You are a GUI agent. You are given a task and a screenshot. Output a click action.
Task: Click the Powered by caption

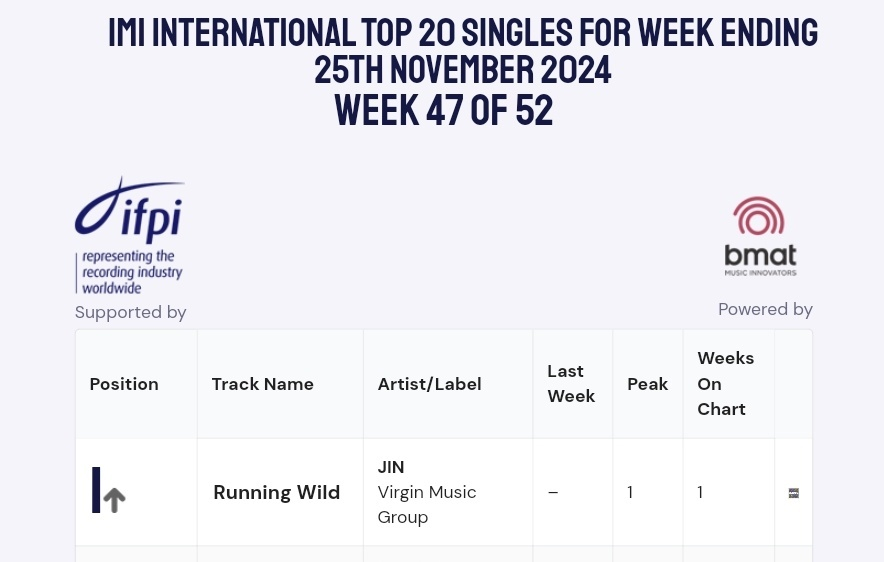coord(765,309)
